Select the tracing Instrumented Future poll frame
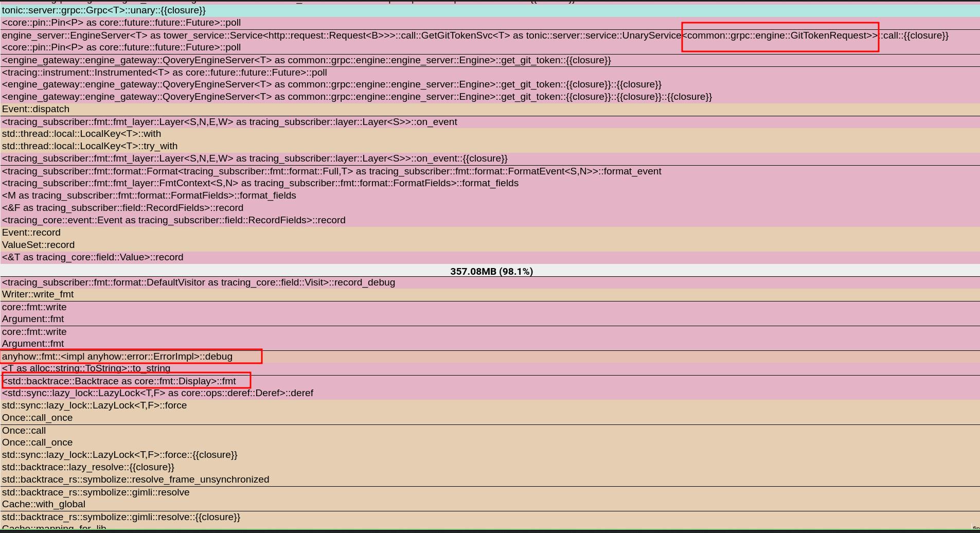 tap(490, 73)
